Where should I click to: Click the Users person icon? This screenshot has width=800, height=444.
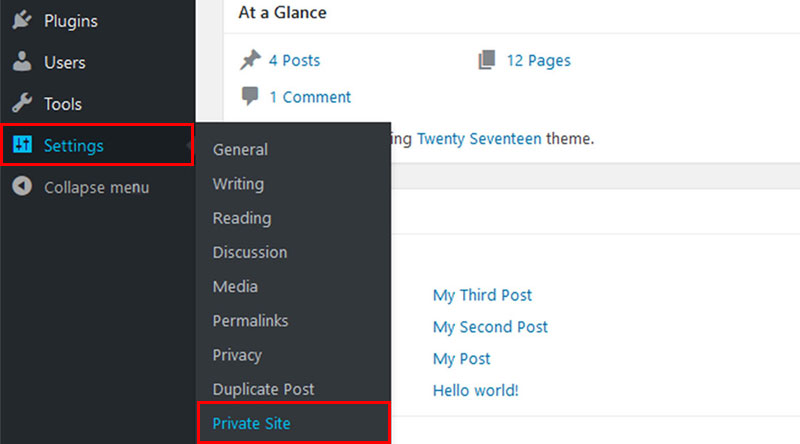pos(22,61)
